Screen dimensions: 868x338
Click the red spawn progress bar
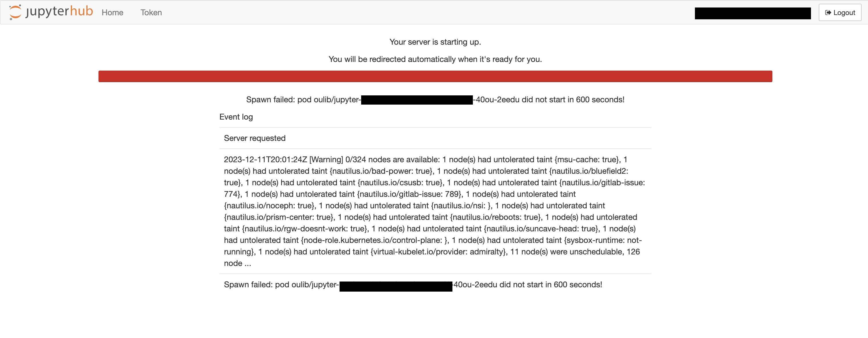(x=435, y=76)
